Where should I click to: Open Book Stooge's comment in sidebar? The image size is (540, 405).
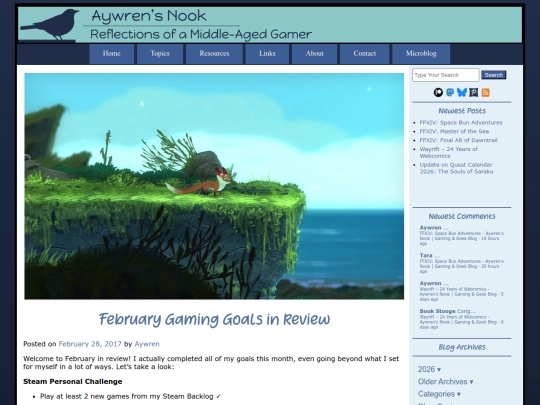(x=461, y=319)
